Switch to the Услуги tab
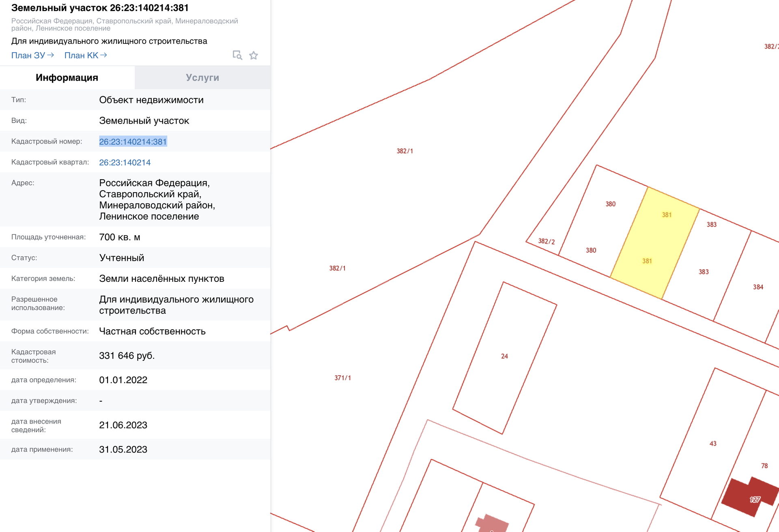Screen dimensions: 779x532 pos(202,77)
